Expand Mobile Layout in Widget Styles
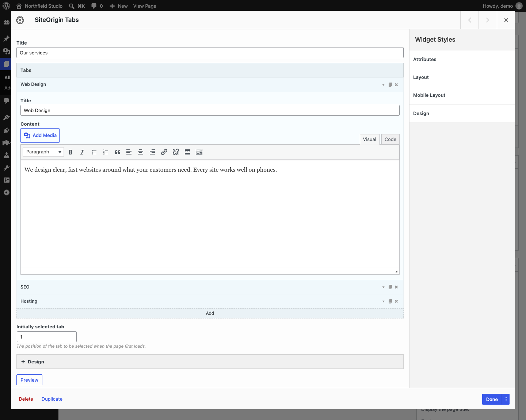Viewport: 526px width, 420px height. coord(462,95)
